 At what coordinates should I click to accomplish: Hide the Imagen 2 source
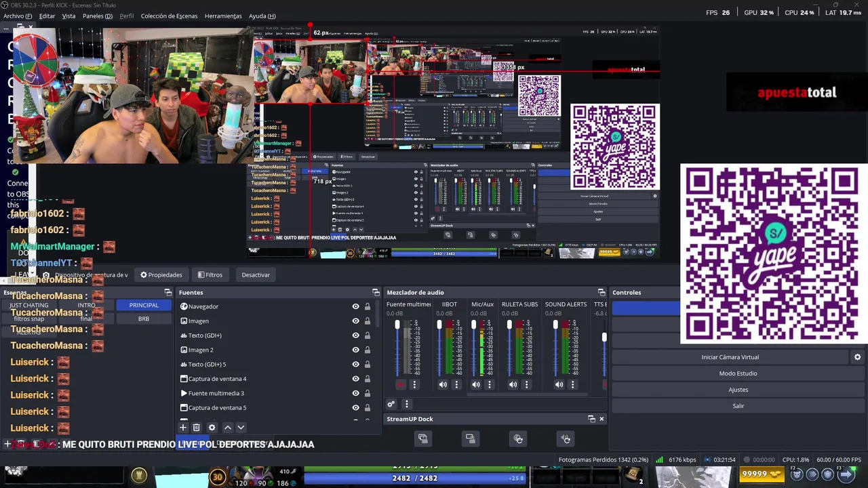(x=355, y=350)
